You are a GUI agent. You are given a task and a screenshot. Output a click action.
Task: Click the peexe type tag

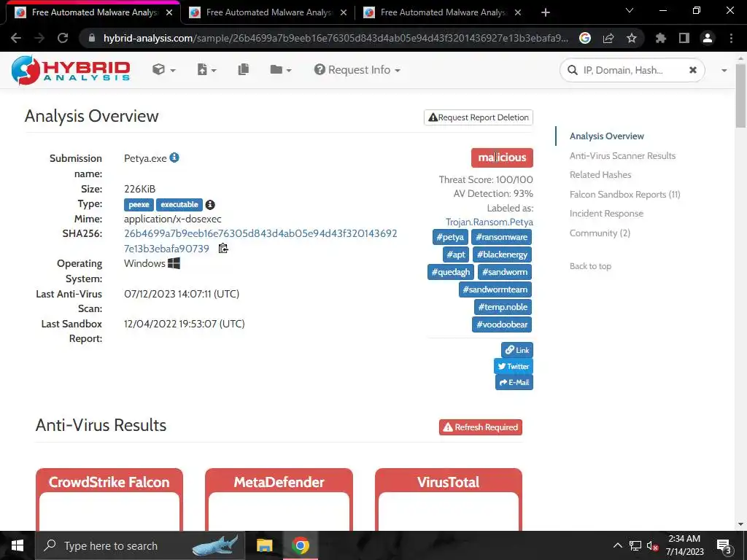pyautogui.click(x=139, y=205)
